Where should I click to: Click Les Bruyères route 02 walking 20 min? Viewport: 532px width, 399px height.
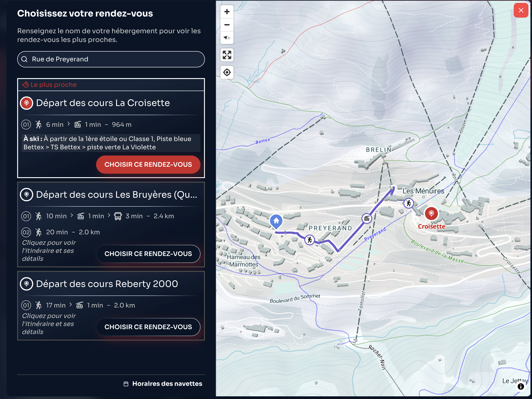point(61,232)
